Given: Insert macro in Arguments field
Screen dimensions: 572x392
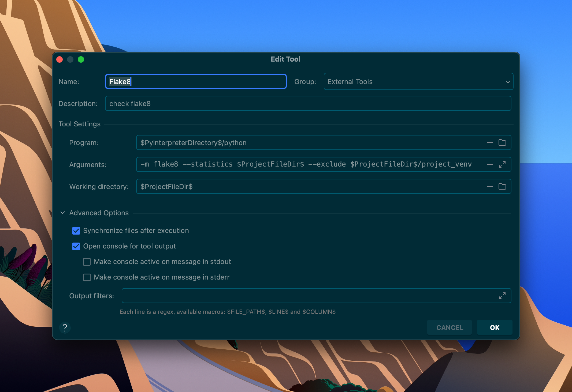Looking at the screenshot, I should pyautogui.click(x=490, y=164).
